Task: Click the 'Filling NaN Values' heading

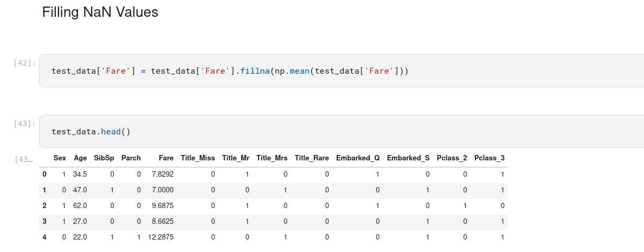Action: (100, 12)
